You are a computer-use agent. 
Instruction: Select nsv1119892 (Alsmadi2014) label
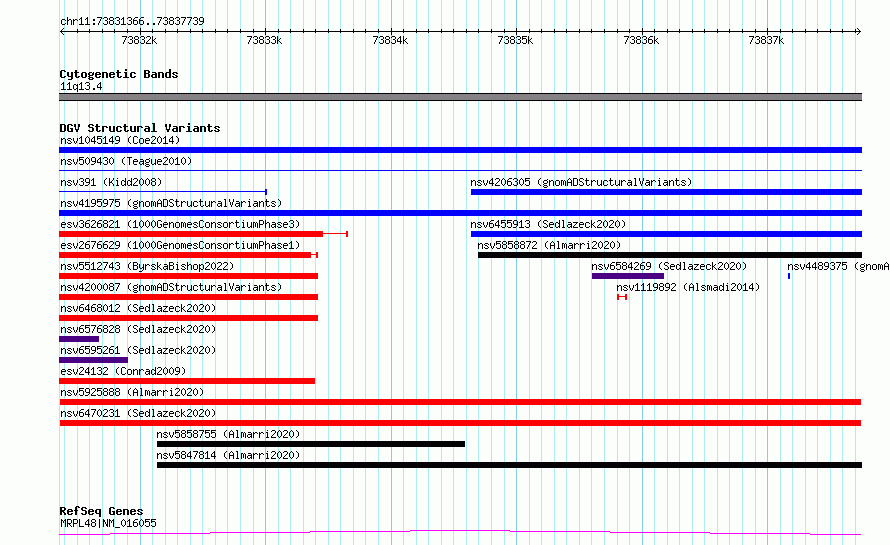pyautogui.click(x=688, y=287)
